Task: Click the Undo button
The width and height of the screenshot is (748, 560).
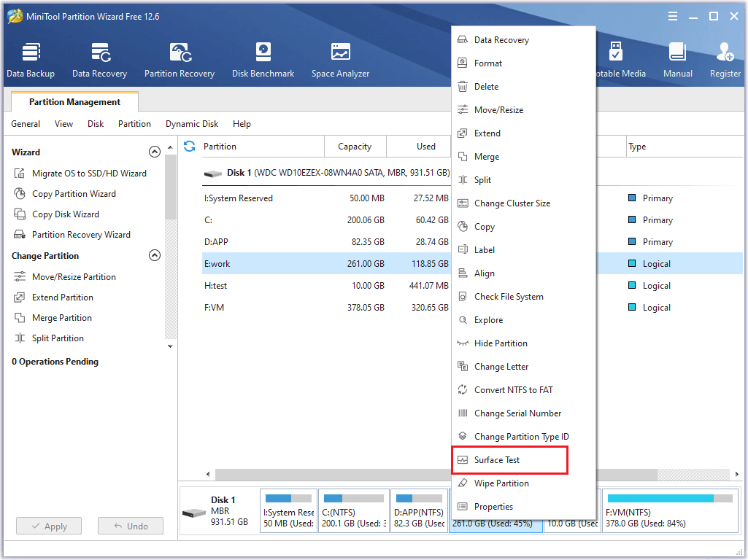Action: 131,526
